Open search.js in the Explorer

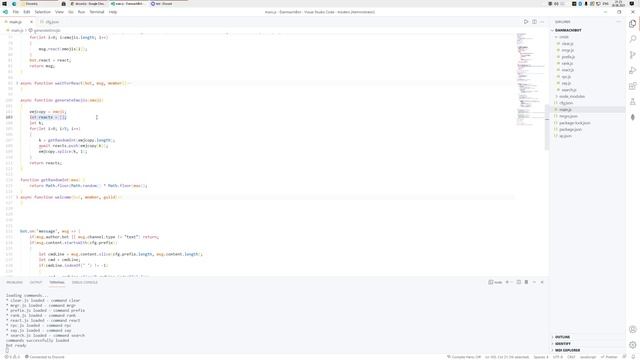[x=569, y=90]
